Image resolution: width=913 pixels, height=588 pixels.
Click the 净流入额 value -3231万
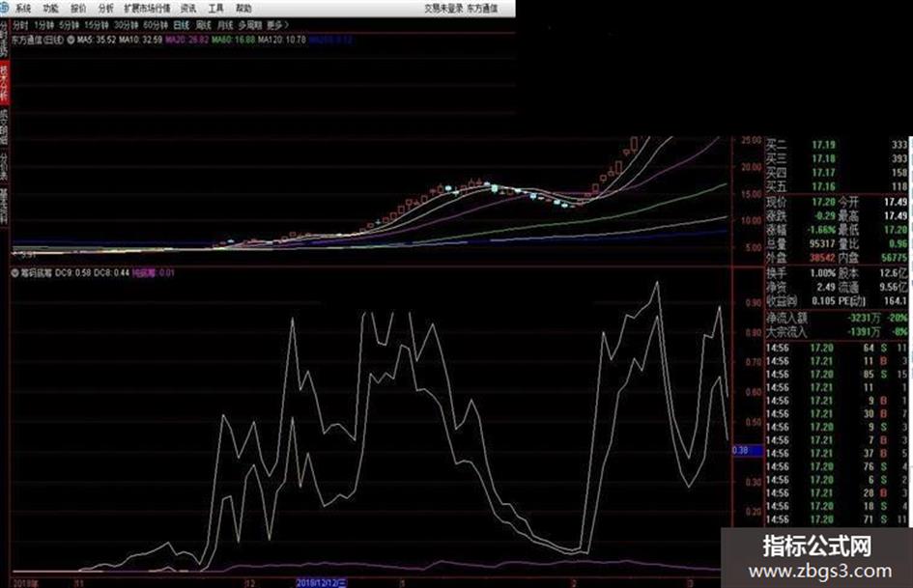tap(865, 318)
